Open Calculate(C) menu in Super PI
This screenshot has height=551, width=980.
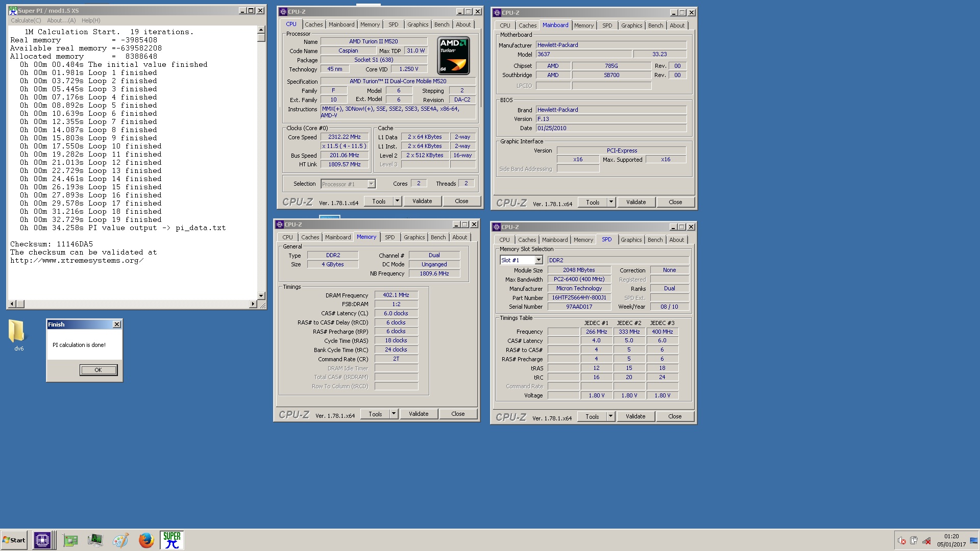(26, 20)
